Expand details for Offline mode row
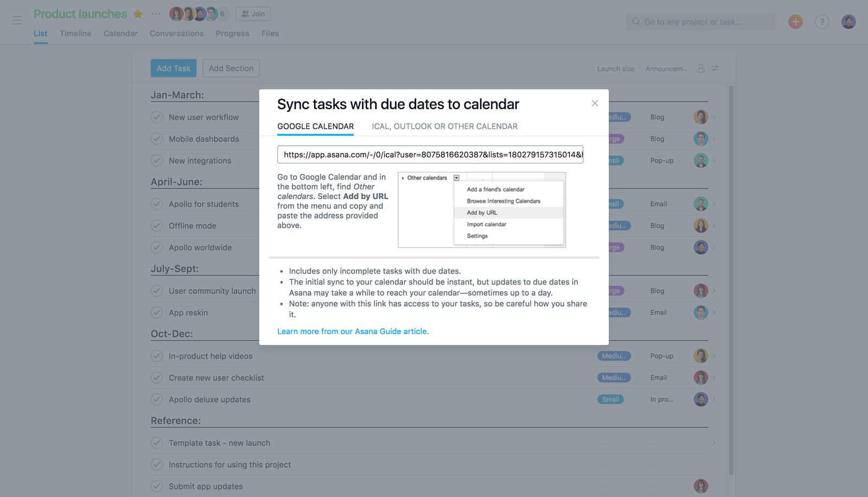Viewport: 868px width, 497px height. tap(714, 226)
